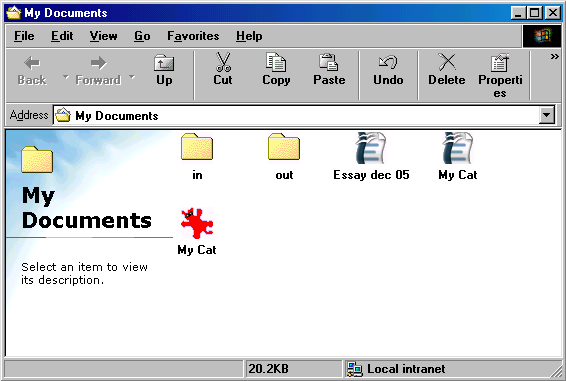The width and height of the screenshot is (566, 381).
Task: Select the 'in' folder
Action: 197,156
